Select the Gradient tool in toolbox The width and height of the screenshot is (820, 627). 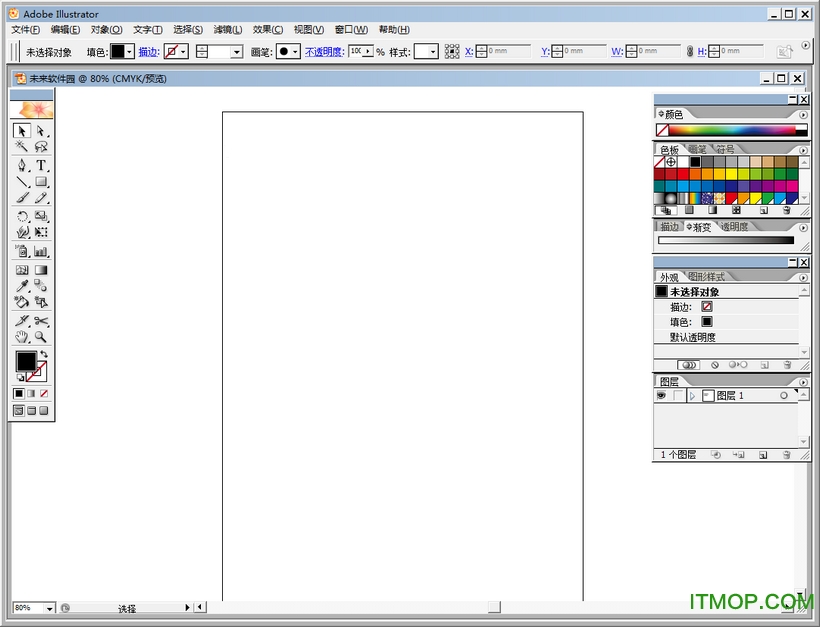click(x=41, y=270)
